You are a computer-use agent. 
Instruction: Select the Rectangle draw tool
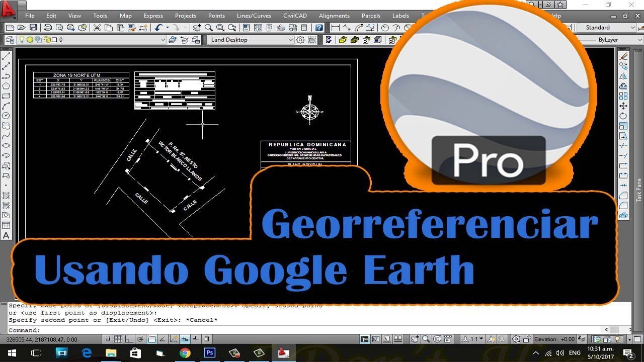(x=6, y=96)
